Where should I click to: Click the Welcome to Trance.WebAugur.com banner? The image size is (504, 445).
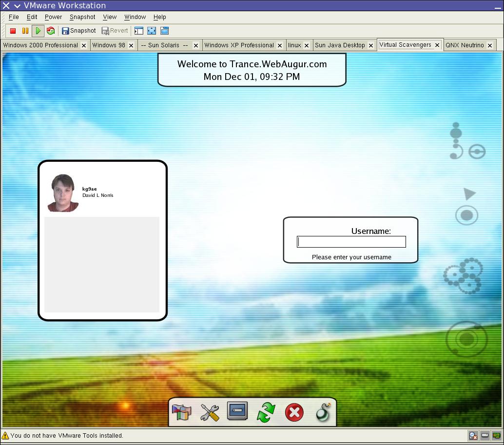coord(252,64)
